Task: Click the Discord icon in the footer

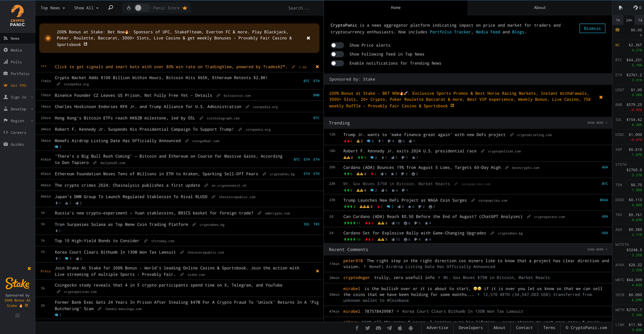Action: (x=378, y=328)
